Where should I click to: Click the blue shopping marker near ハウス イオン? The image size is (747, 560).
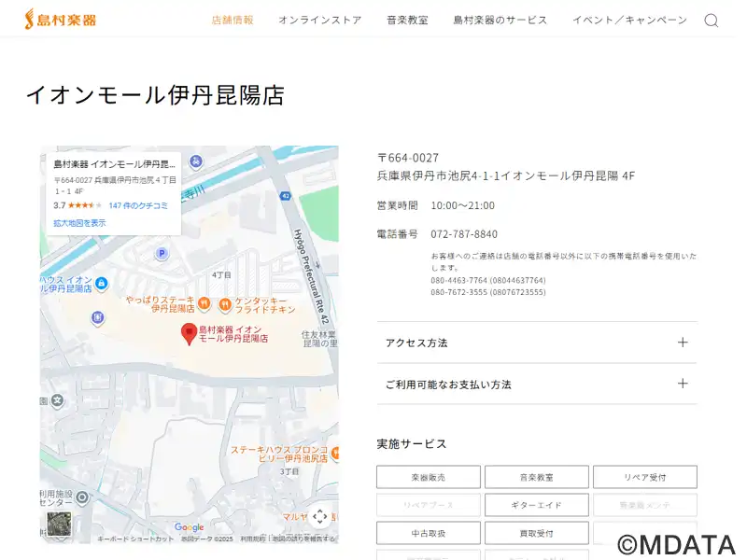(101, 284)
